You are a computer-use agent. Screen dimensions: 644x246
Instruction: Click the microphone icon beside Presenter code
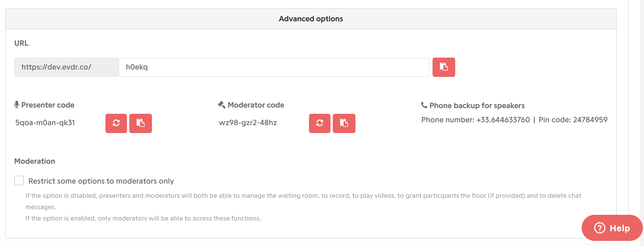tap(17, 105)
